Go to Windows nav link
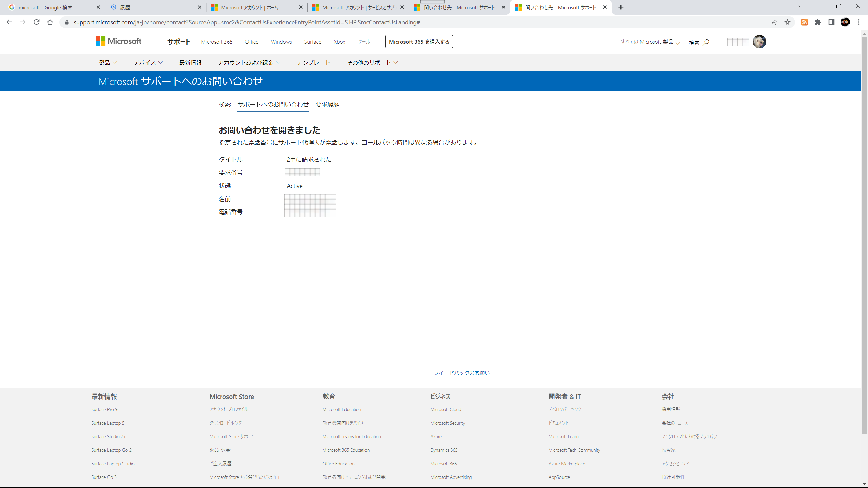The image size is (868, 488). click(281, 42)
